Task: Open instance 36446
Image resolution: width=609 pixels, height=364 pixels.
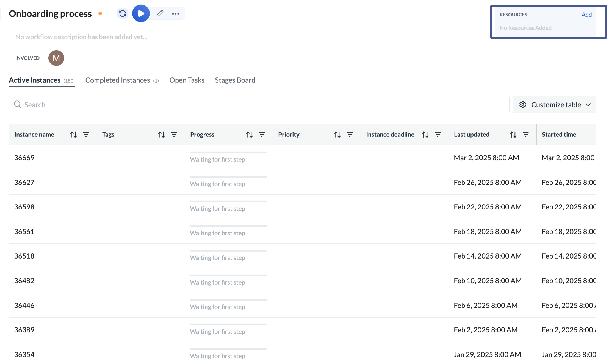Action: (24, 305)
